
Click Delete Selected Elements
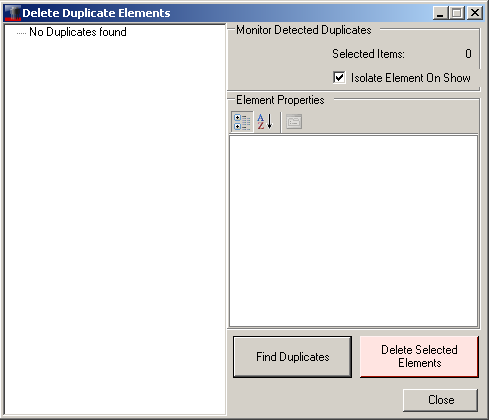[x=419, y=357]
